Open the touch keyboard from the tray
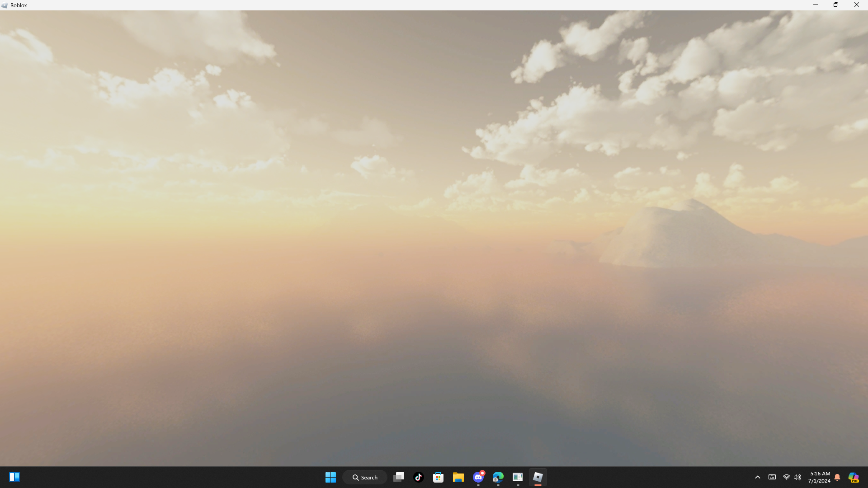The width and height of the screenshot is (868, 488). point(772,477)
